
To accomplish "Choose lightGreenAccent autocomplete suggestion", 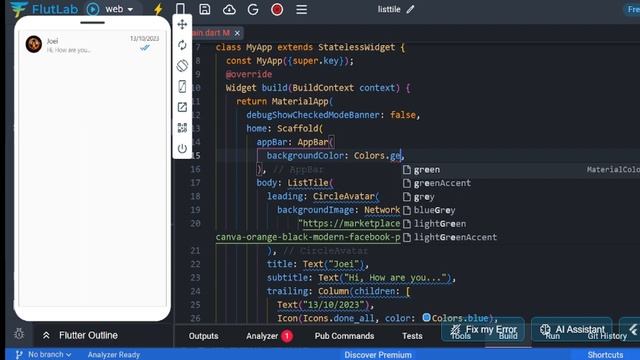I will [x=456, y=237].
